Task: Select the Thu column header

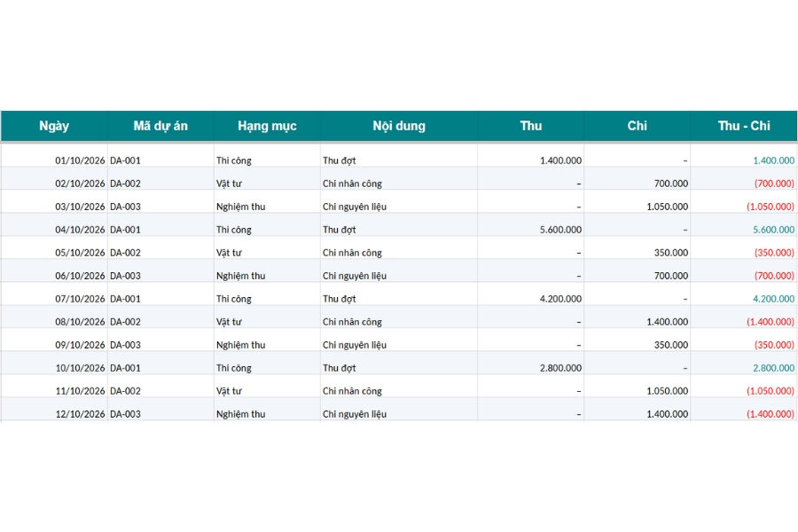Action: (531, 126)
